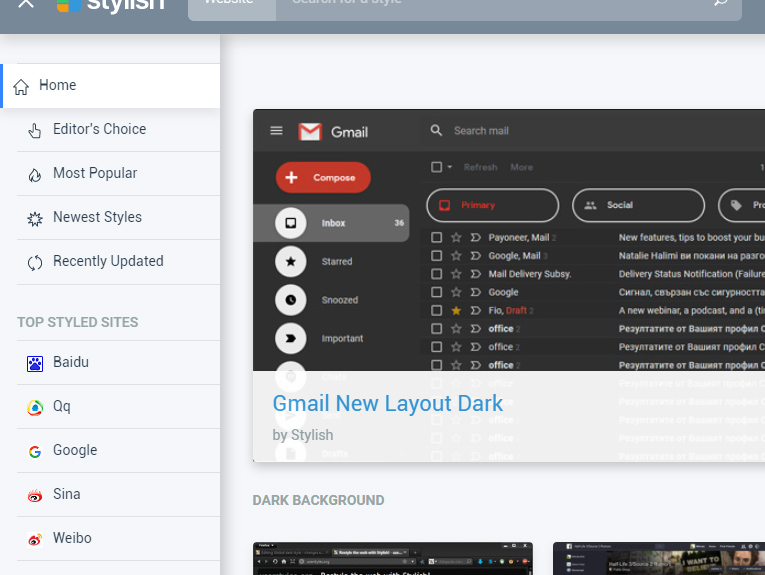Click More in the Gmail preview
765x575 pixels.
(522, 167)
